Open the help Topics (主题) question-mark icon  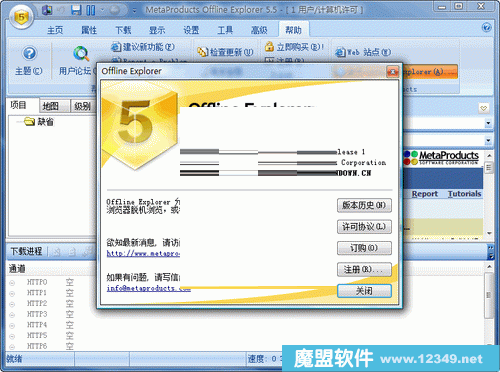[29, 53]
